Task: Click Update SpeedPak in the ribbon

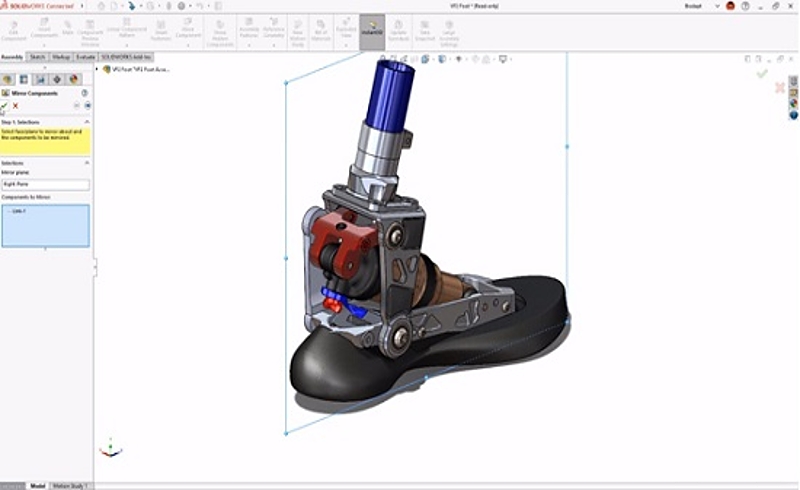Action: [398, 32]
